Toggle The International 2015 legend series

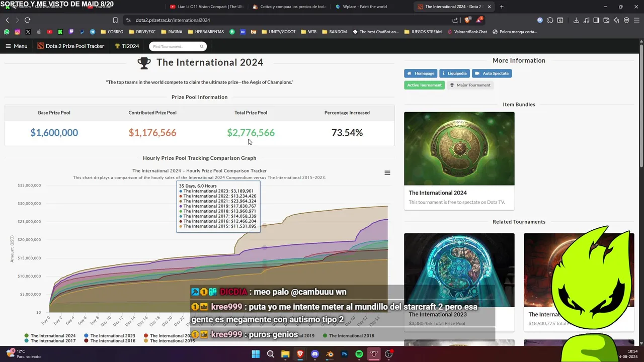169,341
